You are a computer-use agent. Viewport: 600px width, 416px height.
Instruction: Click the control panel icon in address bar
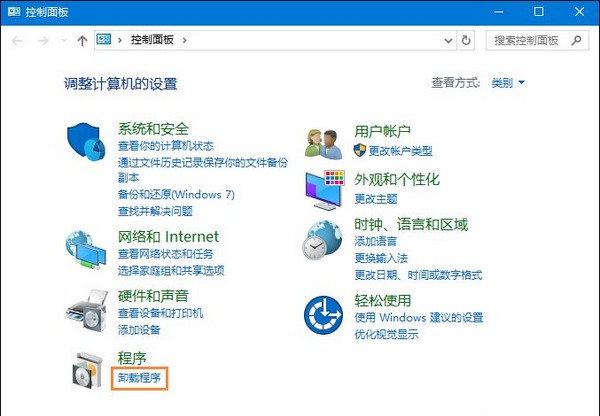pyautogui.click(x=103, y=39)
